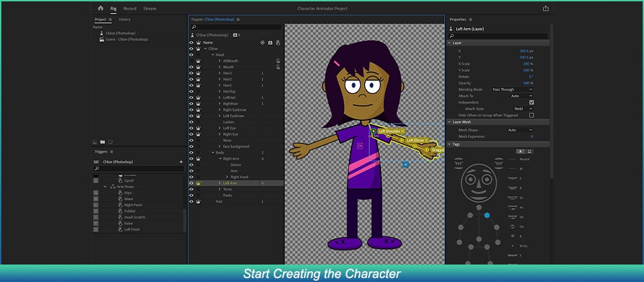Image resolution: width=644 pixels, height=282 pixels.
Task: Switch Tags to text view (A icon)
Action: click(x=520, y=151)
